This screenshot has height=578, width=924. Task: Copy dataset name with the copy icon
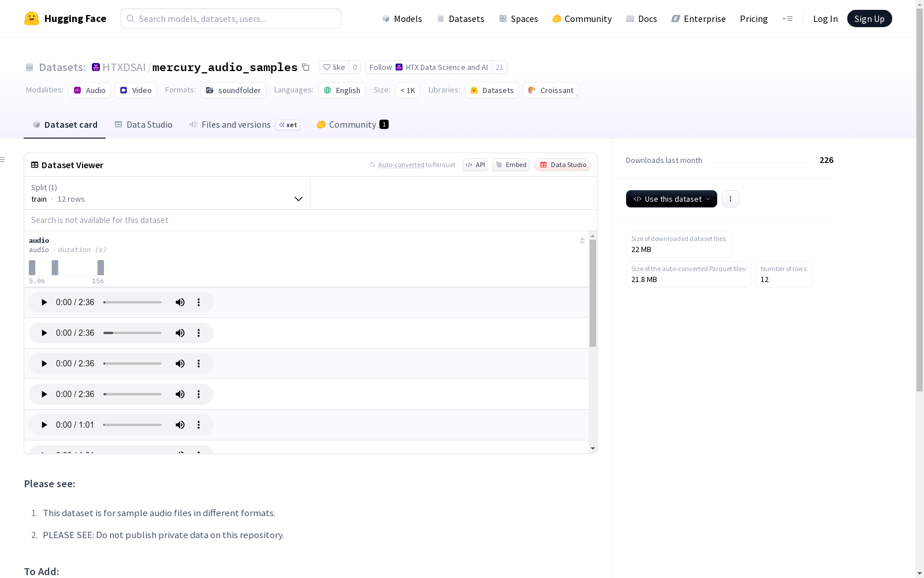coord(305,67)
